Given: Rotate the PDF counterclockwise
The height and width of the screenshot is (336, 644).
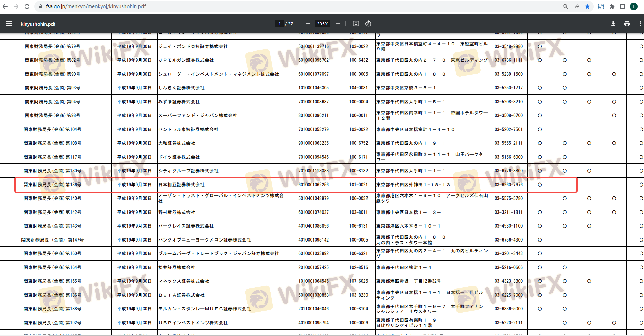Looking at the screenshot, I should [368, 24].
